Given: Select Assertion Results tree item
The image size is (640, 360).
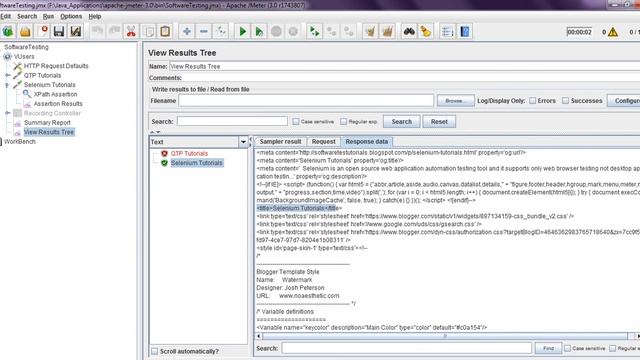Looking at the screenshot, I should pos(58,104).
